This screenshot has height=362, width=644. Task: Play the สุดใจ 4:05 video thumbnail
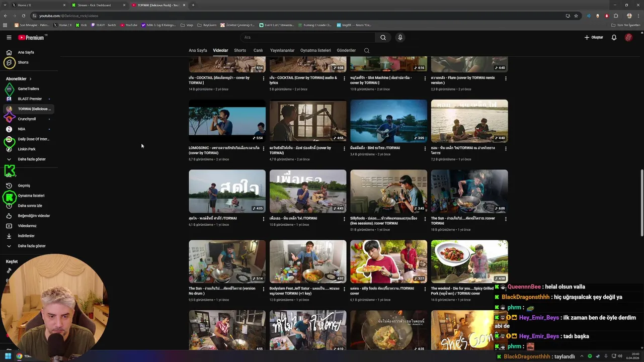[x=227, y=191]
